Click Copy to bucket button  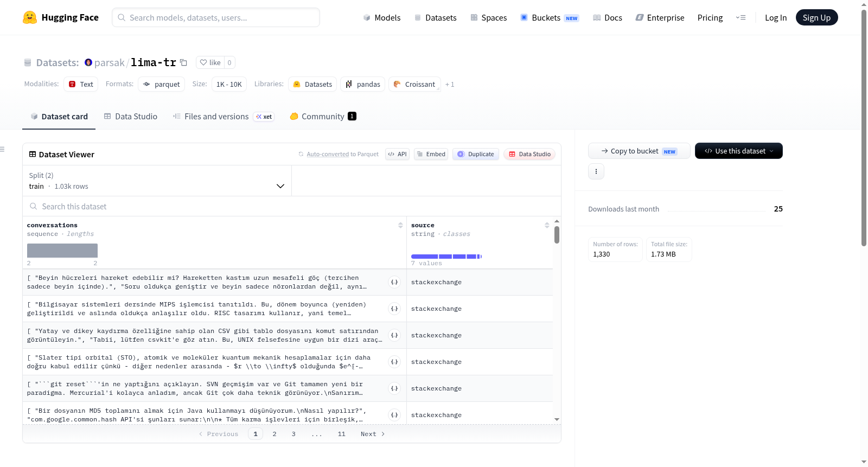pyautogui.click(x=639, y=151)
